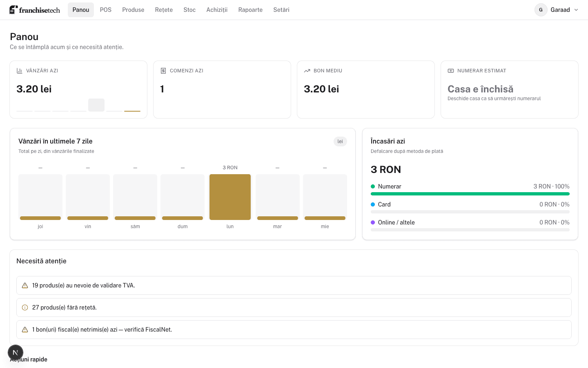Open the Panou tab

[81, 10]
